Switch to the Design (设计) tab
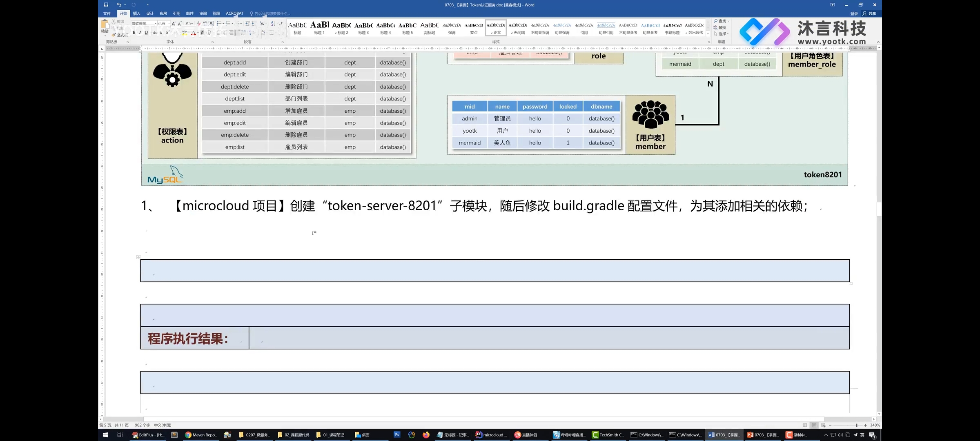The height and width of the screenshot is (441, 980). tap(150, 13)
